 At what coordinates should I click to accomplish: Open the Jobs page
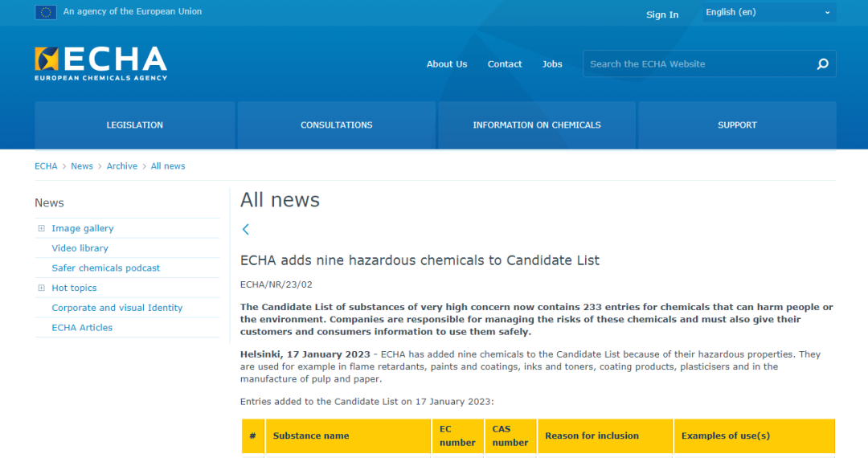click(x=552, y=64)
